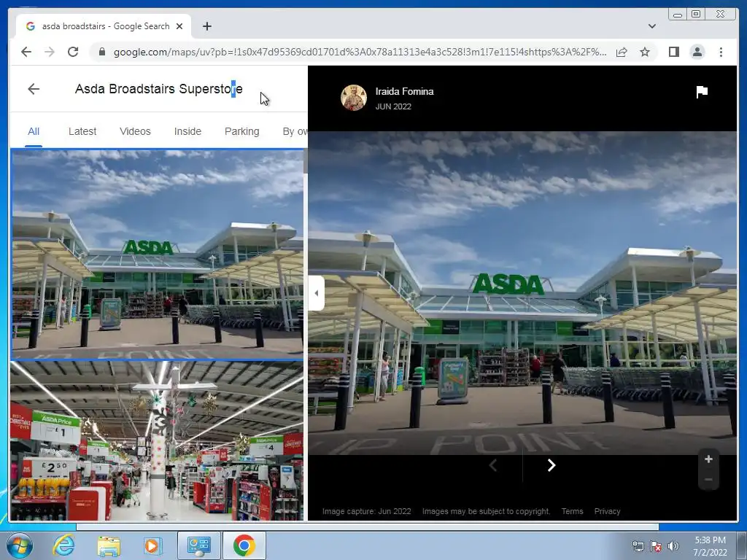This screenshot has width=747, height=560.
Task: Click the horizontal page scrollbar
Action: point(368,526)
